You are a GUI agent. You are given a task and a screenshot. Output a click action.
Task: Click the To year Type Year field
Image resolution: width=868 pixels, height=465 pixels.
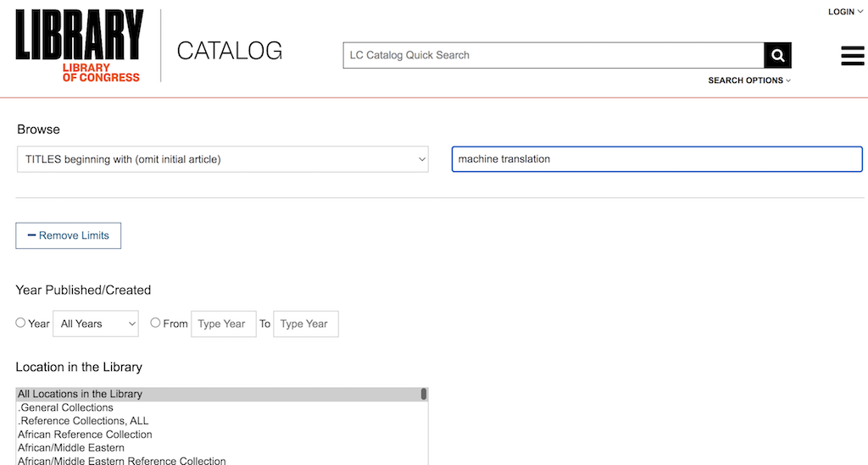coord(305,324)
